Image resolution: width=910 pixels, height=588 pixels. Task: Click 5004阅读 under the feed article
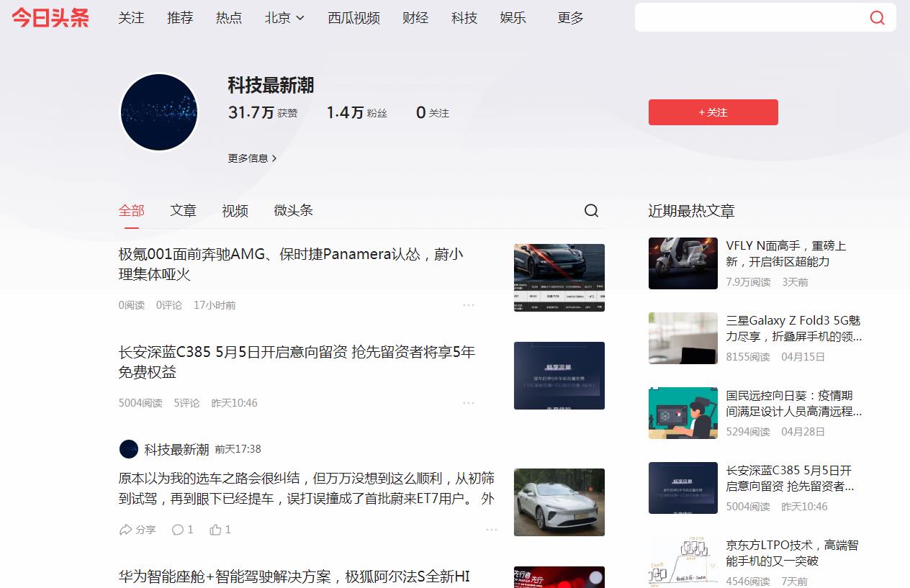[x=140, y=403]
